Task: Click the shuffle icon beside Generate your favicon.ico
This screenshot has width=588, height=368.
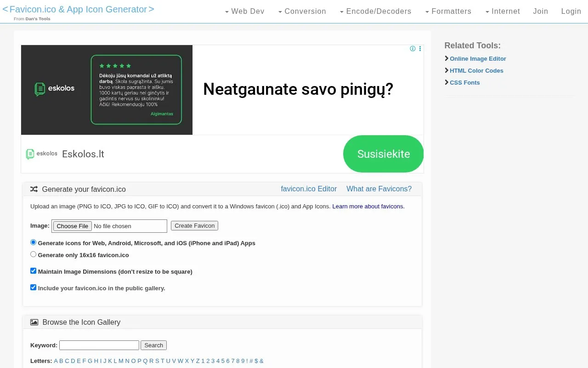Action: (x=34, y=189)
